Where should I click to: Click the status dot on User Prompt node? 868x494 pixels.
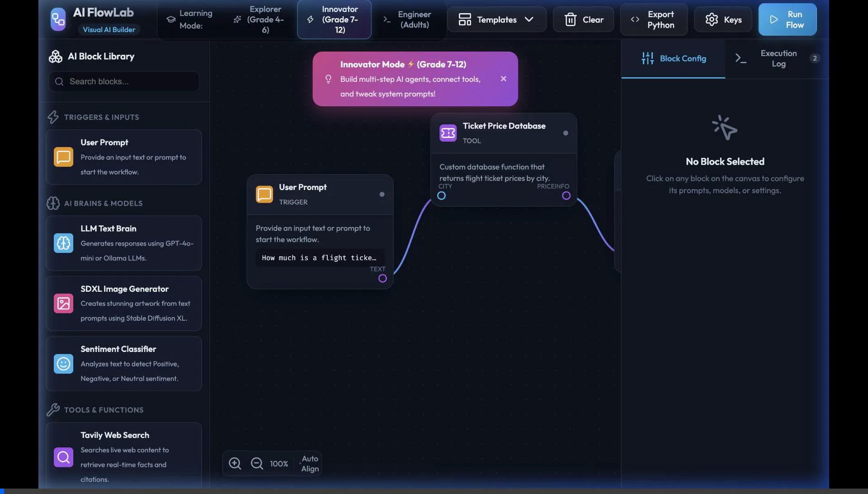pyautogui.click(x=382, y=195)
